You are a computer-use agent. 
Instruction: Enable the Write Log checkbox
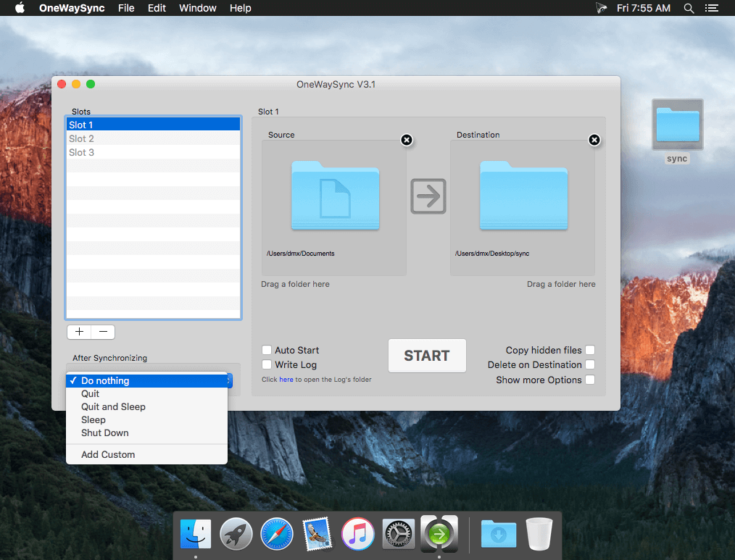pos(267,364)
